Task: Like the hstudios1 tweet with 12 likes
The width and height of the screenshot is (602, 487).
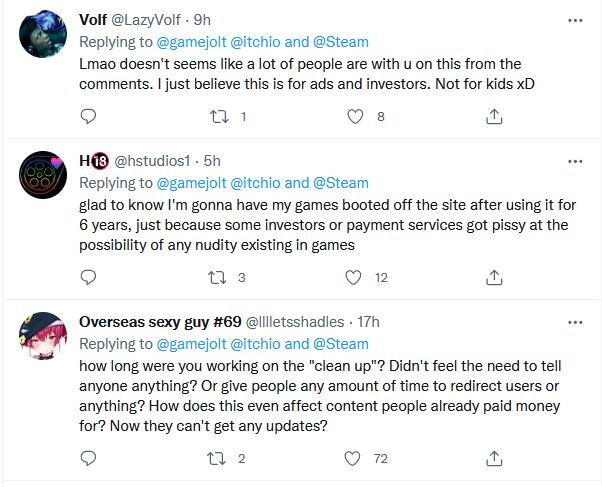Action: pyautogui.click(x=353, y=278)
